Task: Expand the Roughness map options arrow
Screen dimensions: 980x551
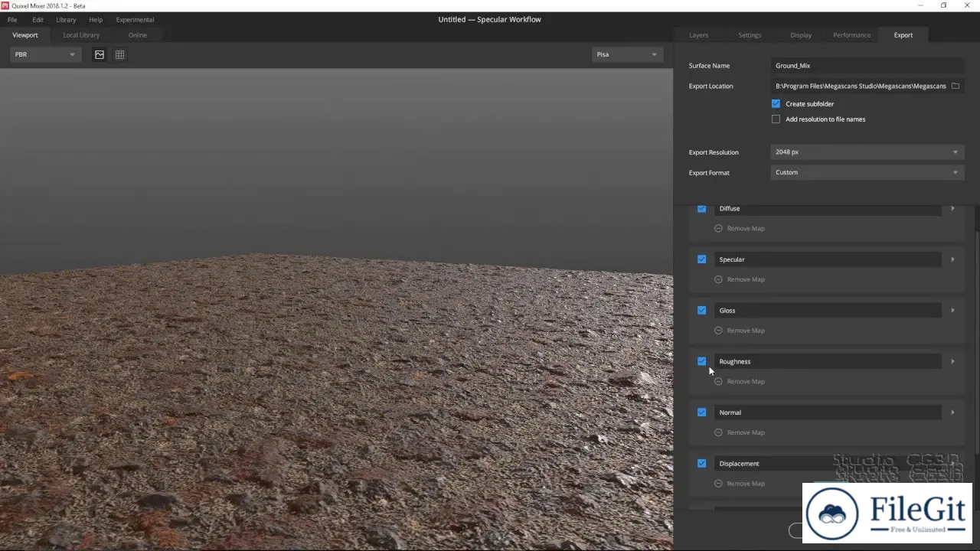Action: pos(952,361)
